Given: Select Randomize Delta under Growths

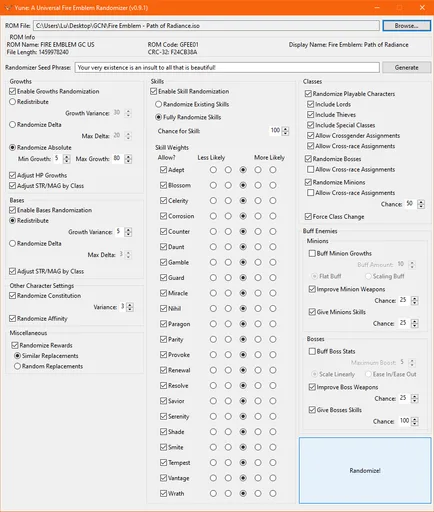Looking at the screenshot, I should (13, 124).
